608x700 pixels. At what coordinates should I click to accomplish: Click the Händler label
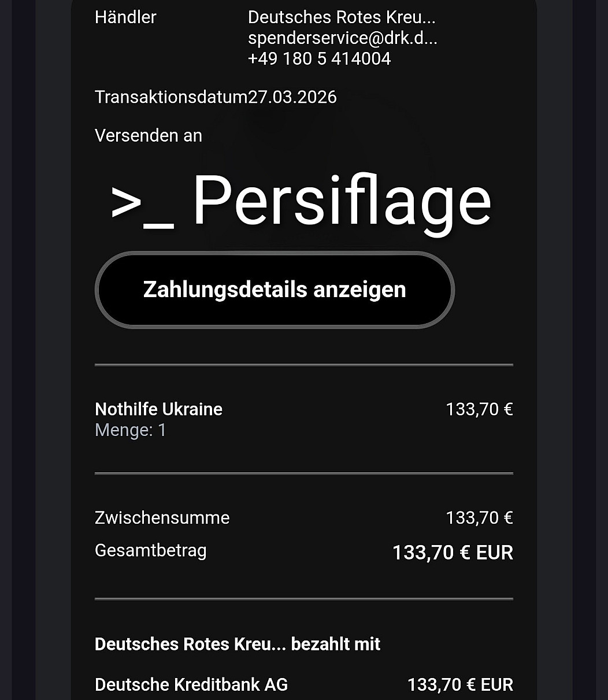[125, 17]
